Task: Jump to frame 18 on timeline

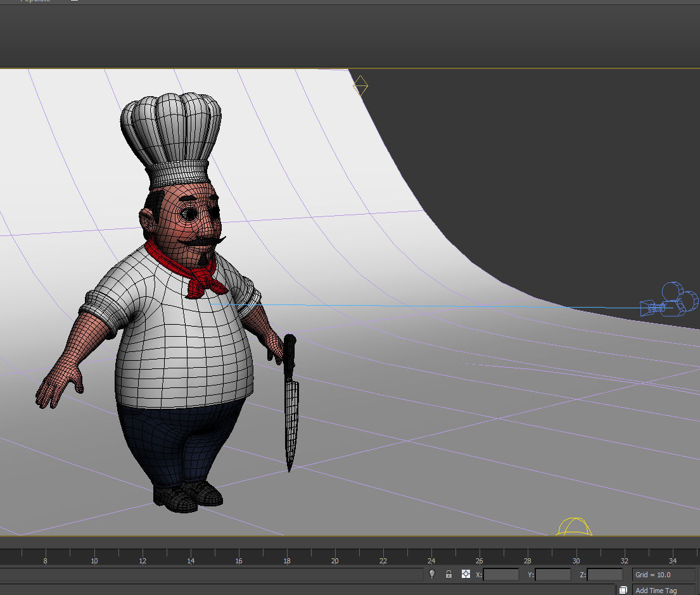Action: tap(287, 561)
